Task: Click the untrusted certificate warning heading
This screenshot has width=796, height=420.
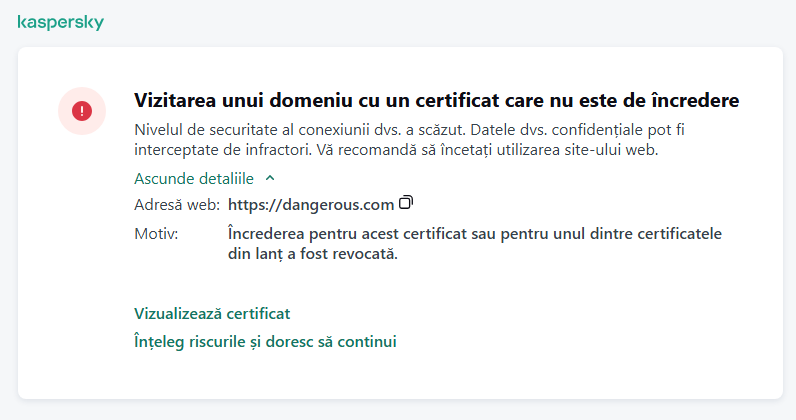Action: click(x=436, y=101)
